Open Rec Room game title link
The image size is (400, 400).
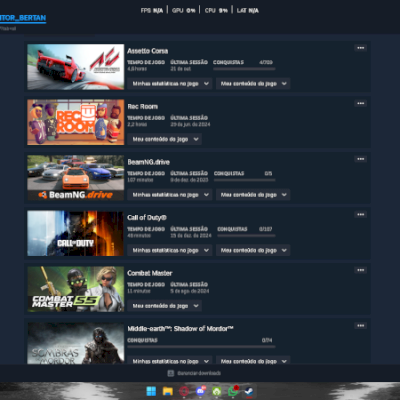click(143, 107)
